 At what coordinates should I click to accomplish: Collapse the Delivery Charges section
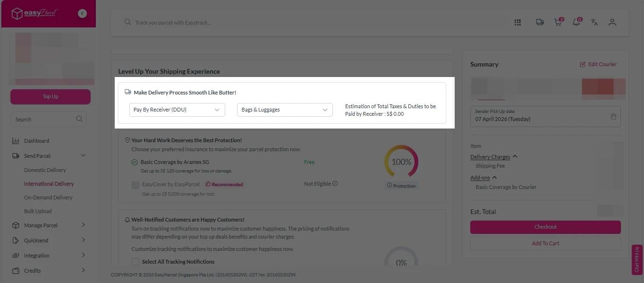[515, 157]
